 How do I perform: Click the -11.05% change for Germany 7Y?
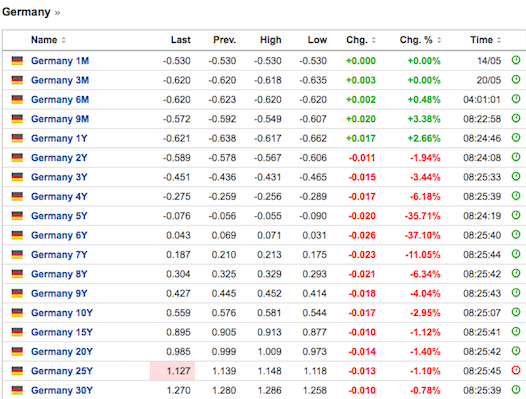422,255
